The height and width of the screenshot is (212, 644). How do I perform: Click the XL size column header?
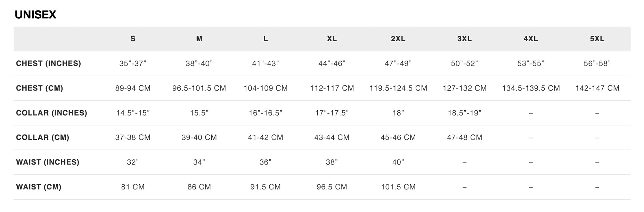pyautogui.click(x=332, y=39)
